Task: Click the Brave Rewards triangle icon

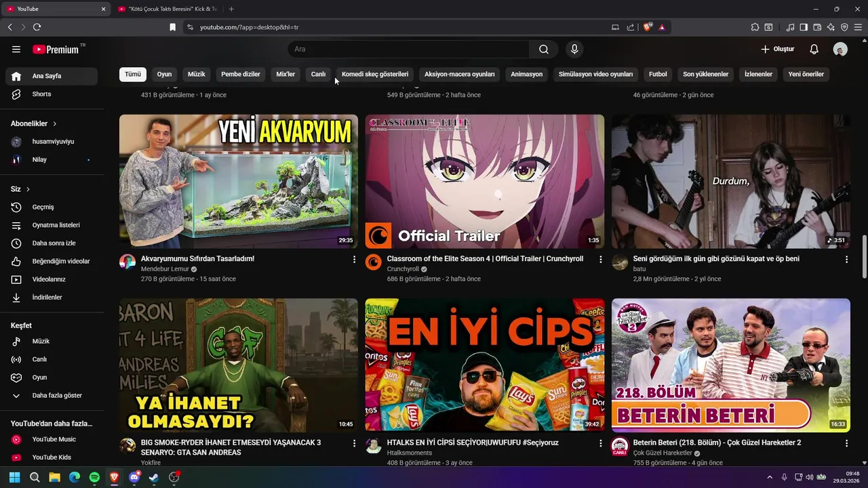Action: [x=661, y=27]
